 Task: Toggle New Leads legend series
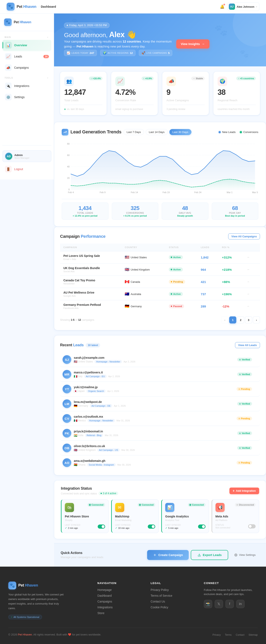227,132
